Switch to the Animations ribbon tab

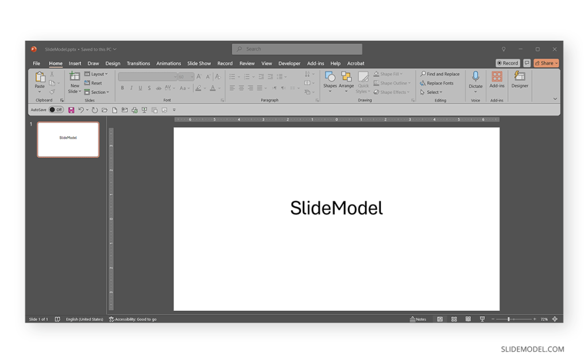168,63
